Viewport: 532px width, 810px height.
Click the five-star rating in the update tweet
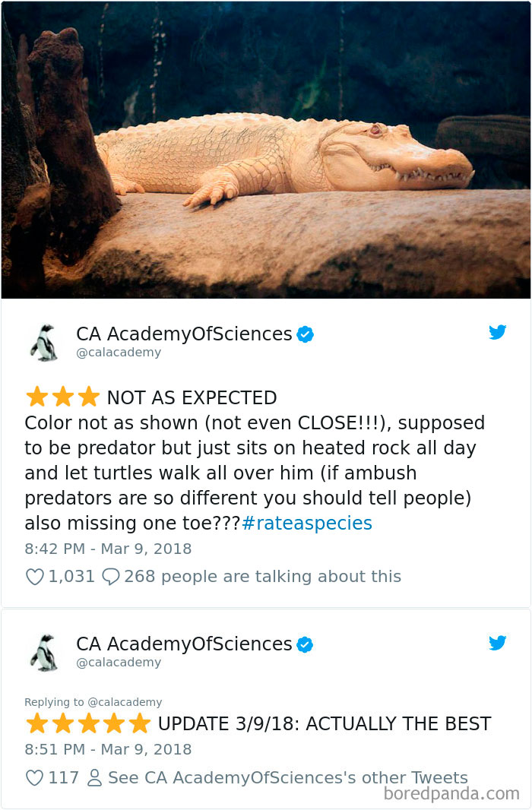click(87, 723)
